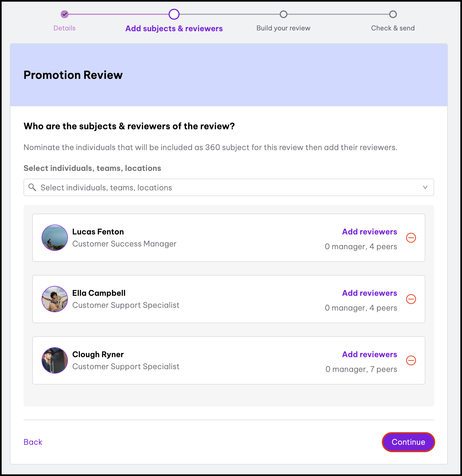
Task: Click the search magnifier icon
Action: coord(32,187)
